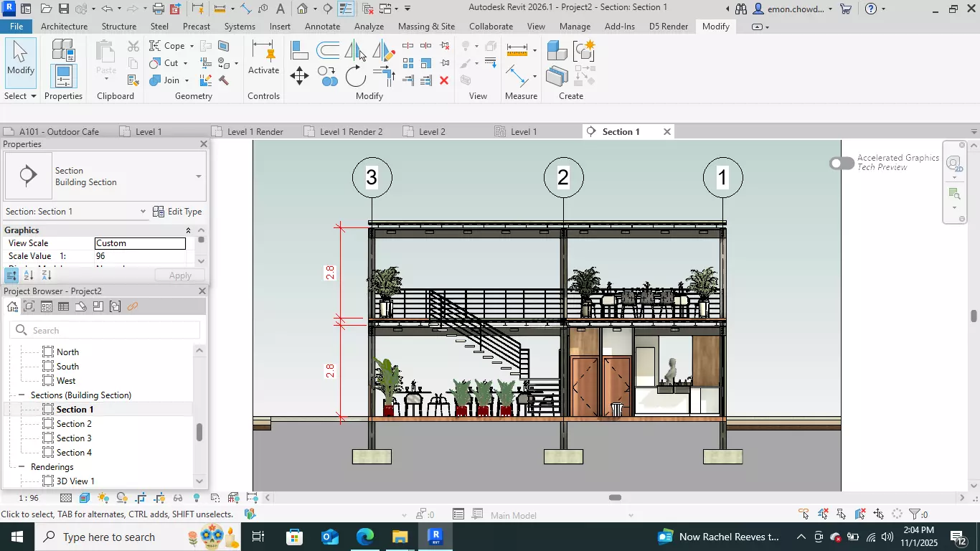
Task: Open the Massing & Site tab
Action: tap(426, 27)
